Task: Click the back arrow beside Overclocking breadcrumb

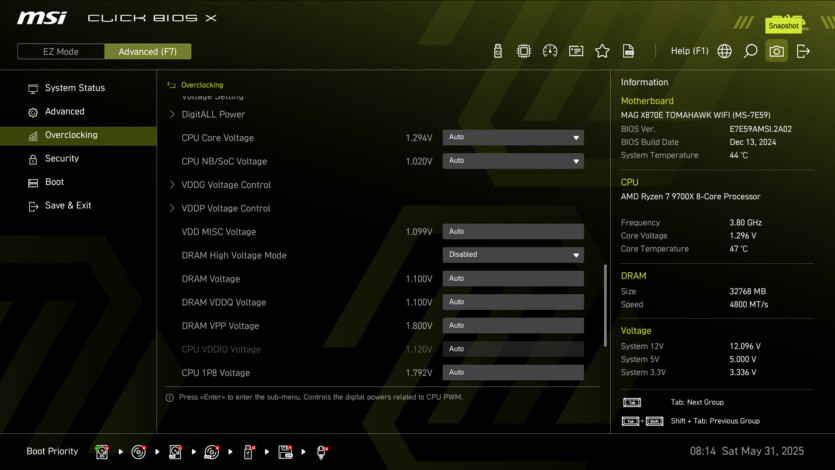Action: click(171, 85)
